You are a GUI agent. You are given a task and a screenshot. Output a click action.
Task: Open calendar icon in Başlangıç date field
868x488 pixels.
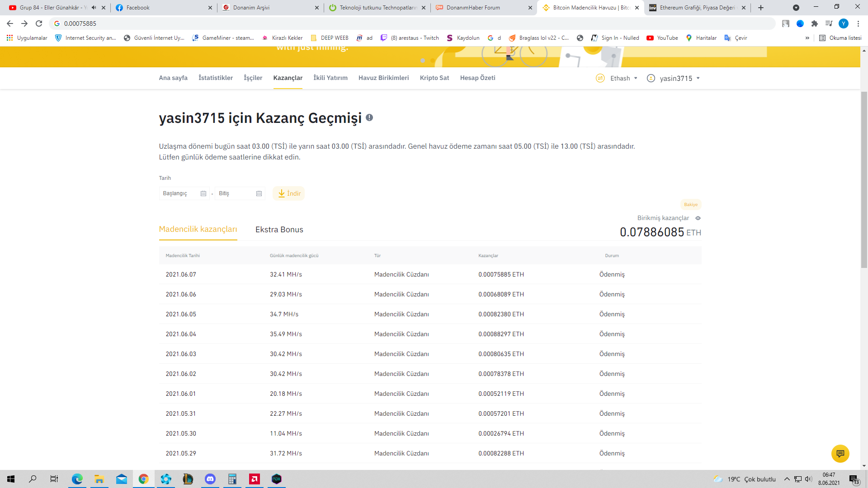pos(203,194)
